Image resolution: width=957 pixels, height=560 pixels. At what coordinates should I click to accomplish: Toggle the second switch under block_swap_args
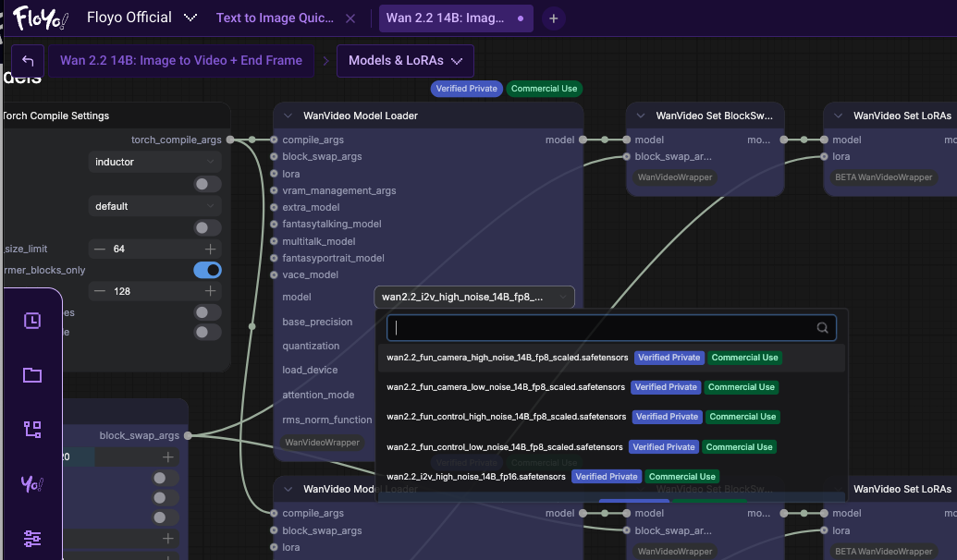pyautogui.click(x=165, y=498)
